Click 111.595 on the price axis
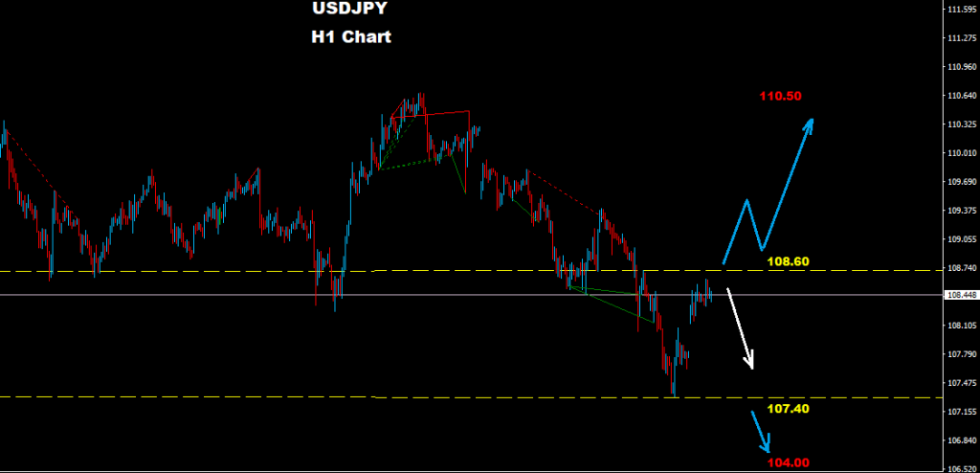 pos(963,10)
